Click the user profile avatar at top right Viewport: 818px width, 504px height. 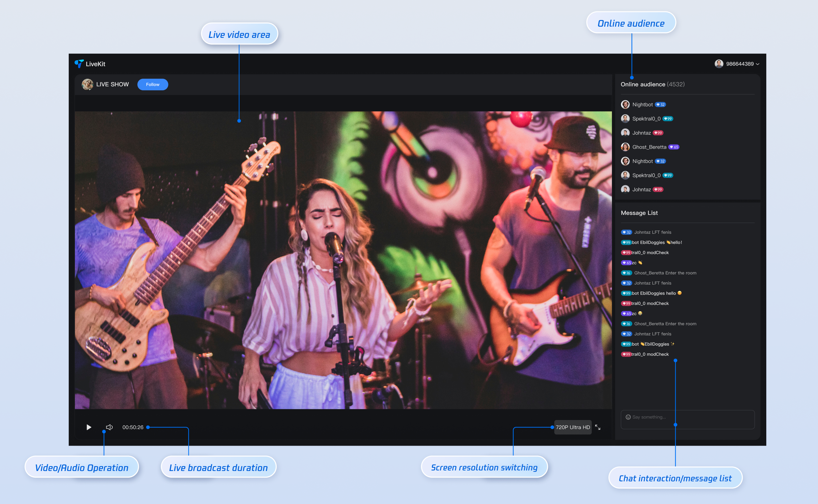719,64
